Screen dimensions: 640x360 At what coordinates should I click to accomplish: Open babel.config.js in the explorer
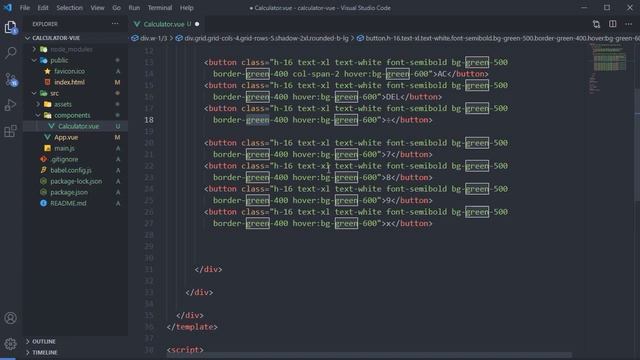[76, 170]
